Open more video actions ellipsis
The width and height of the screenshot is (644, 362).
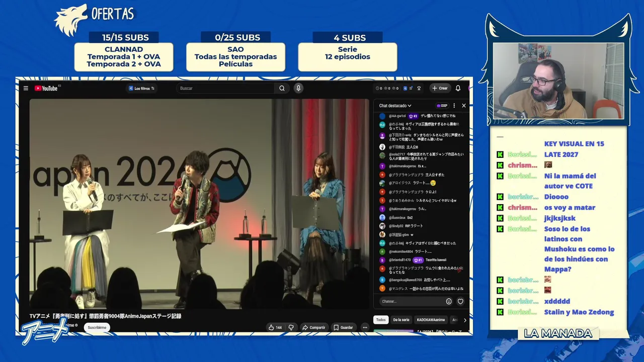[x=365, y=327]
